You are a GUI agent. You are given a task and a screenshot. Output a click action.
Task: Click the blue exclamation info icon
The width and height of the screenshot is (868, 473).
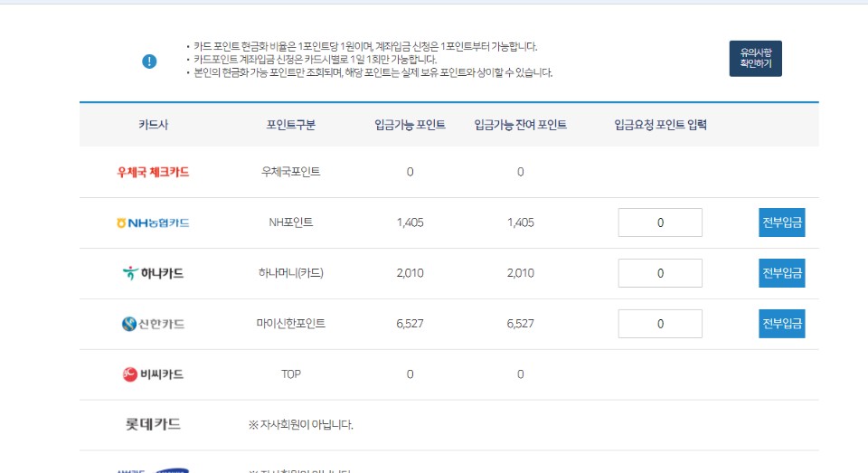[149, 61]
